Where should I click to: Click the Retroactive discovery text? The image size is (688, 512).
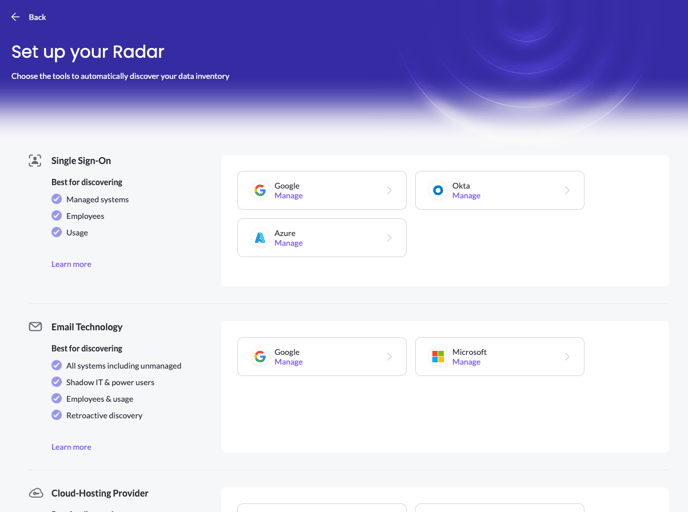(104, 415)
